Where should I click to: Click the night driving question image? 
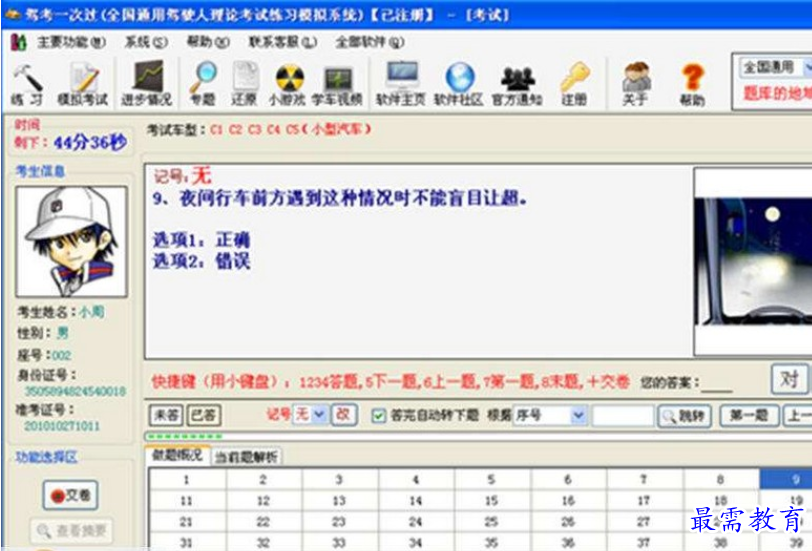(753, 262)
